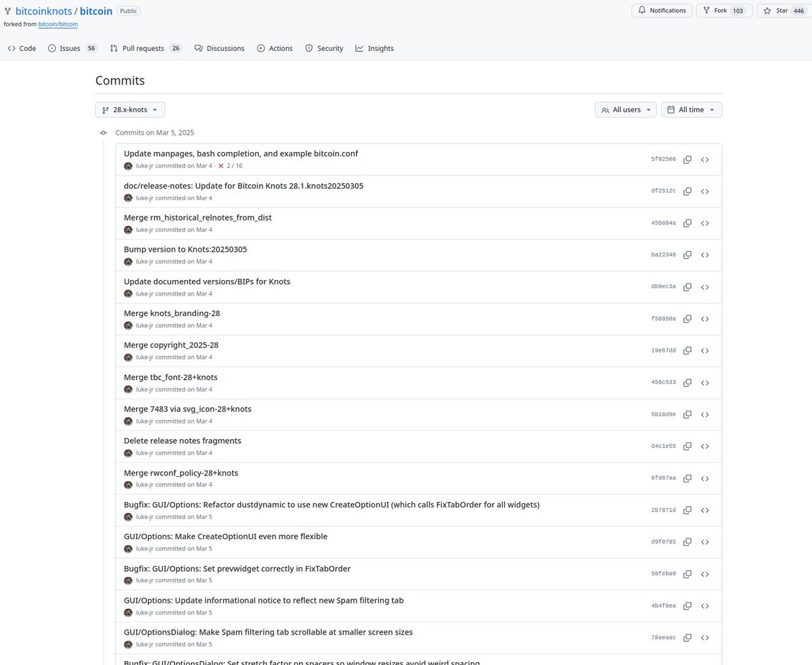
Task: Open the Issues tab
Action: (72, 49)
